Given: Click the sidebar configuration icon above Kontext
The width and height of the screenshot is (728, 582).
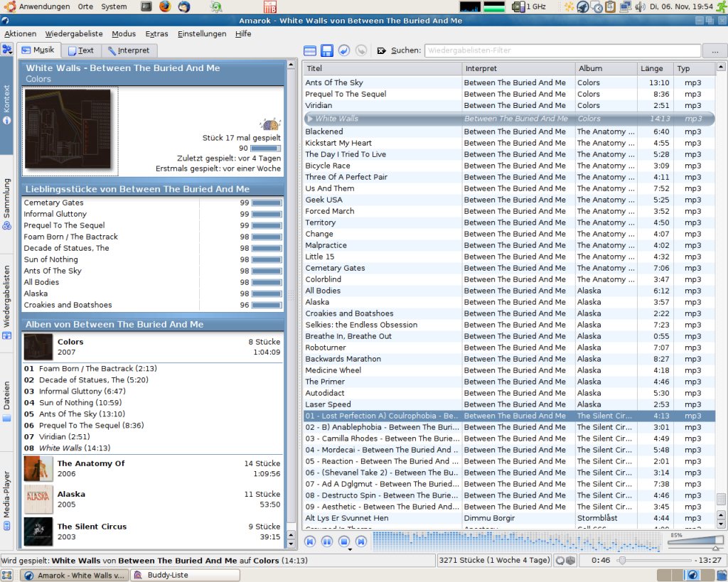Looking at the screenshot, I should click(x=7, y=49).
